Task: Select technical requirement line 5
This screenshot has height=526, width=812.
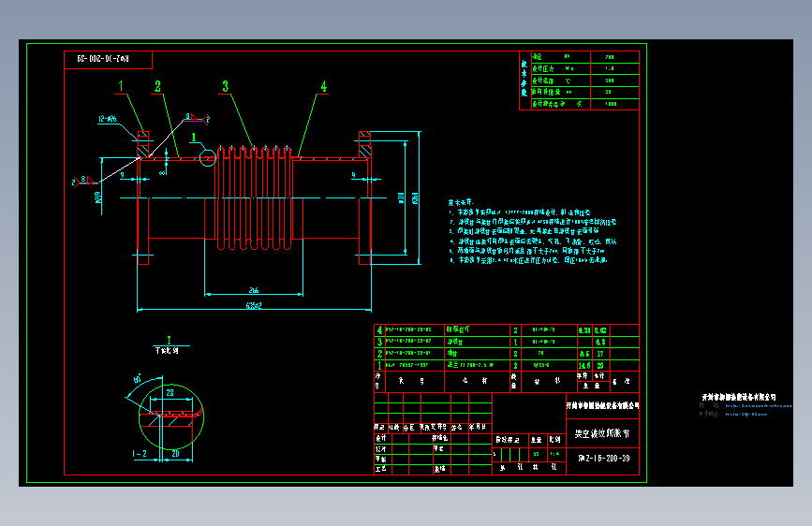Action: pyautogui.click(x=526, y=251)
